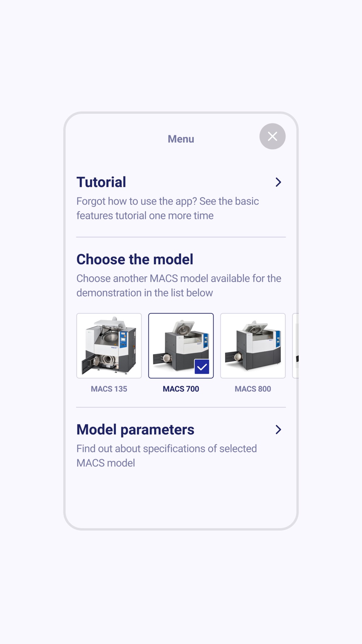Click the divider line below Tutorial section

coord(181,237)
